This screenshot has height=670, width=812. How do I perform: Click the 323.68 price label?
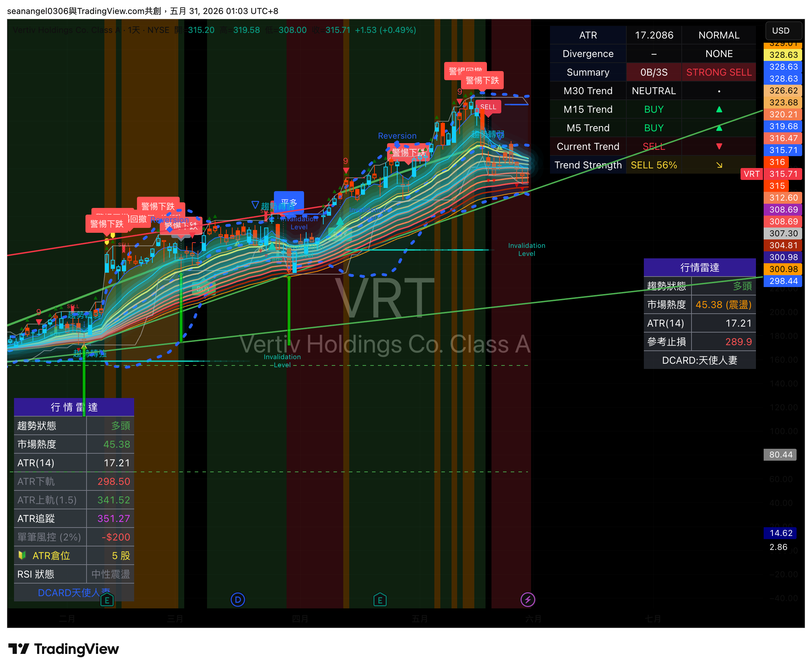pyautogui.click(x=783, y=102)
